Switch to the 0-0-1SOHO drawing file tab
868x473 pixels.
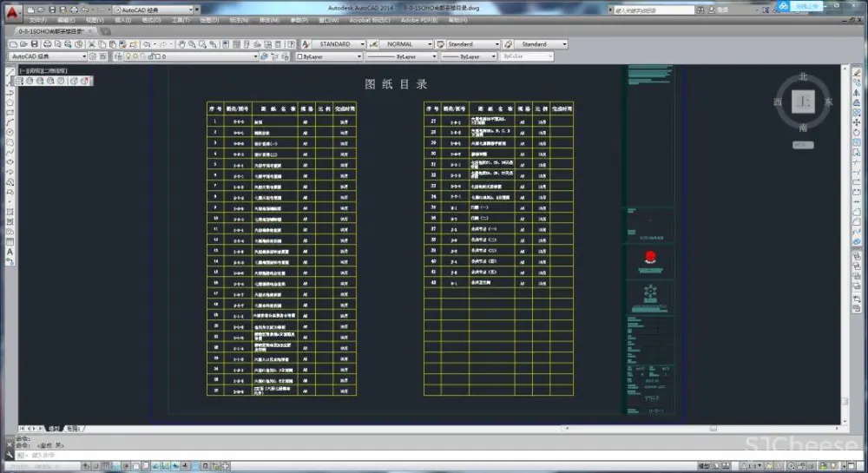48,31
